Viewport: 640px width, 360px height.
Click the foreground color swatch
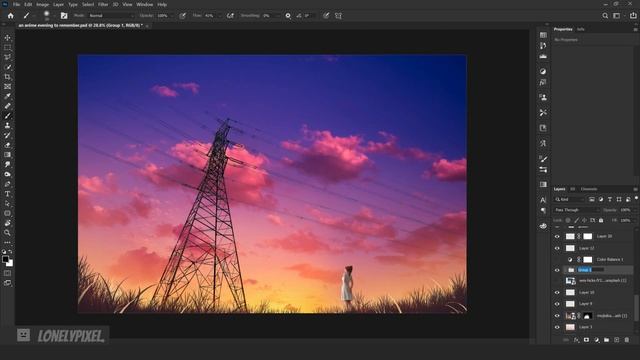pos(5,259)
